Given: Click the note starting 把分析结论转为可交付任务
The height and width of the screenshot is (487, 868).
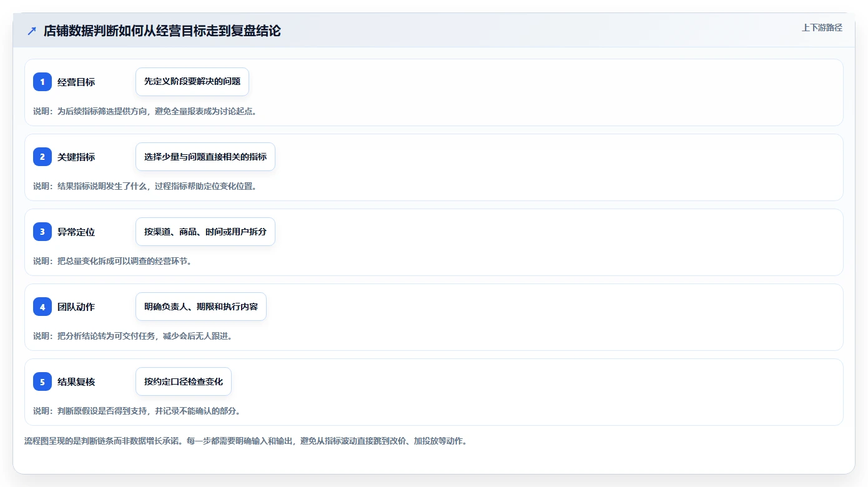Looking at the screenshot, I should [x=133, y=336].
